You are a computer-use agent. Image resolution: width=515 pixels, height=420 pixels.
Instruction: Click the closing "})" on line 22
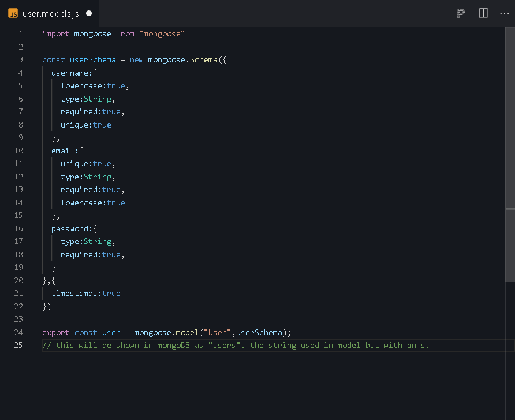[47, 306]
